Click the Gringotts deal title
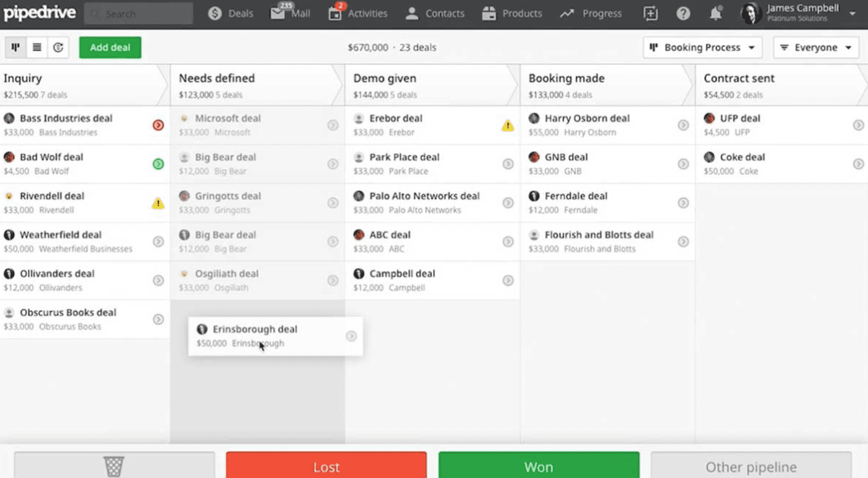This screenshot has width=868, height=478. [228, 196]
